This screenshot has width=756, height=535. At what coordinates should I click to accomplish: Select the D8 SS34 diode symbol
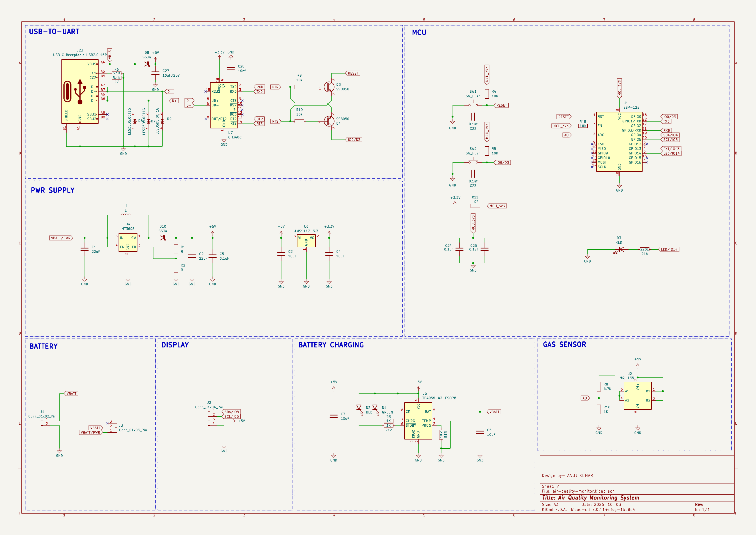click(147, 64)
